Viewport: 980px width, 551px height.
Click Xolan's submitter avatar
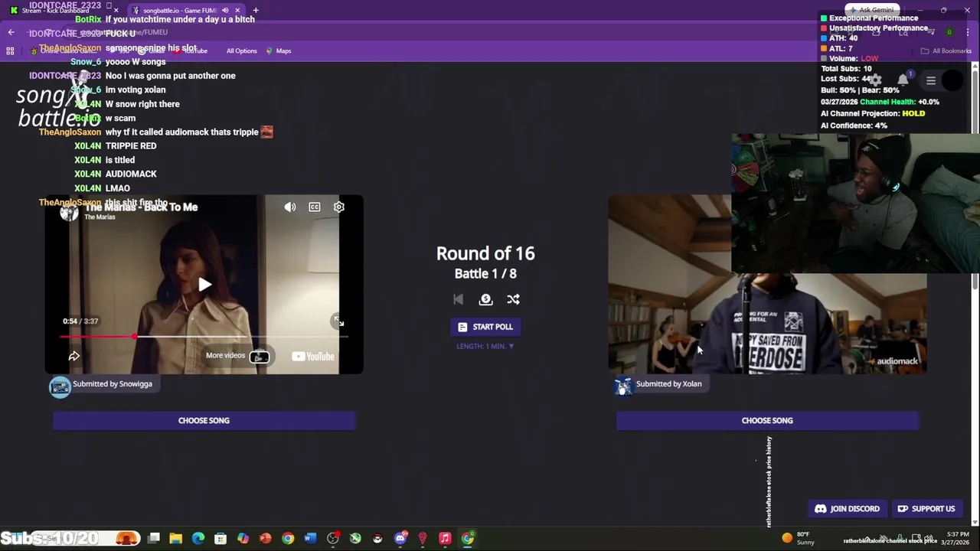tap(624, 386)
